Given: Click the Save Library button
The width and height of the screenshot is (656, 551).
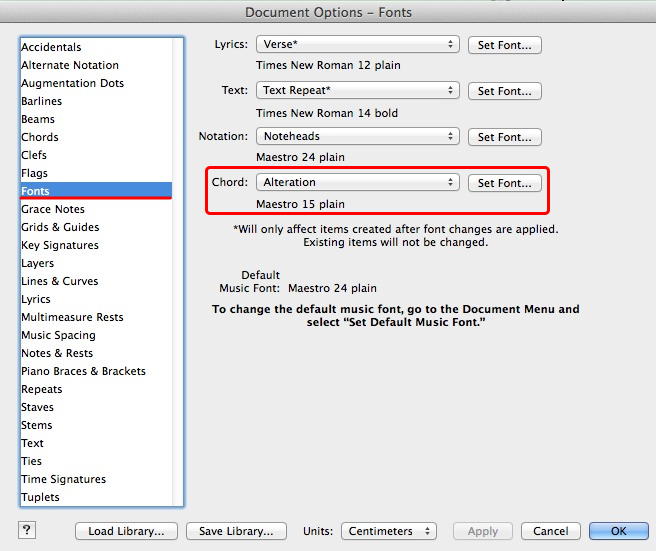Looking at the screenshot, I should (237, 531).
